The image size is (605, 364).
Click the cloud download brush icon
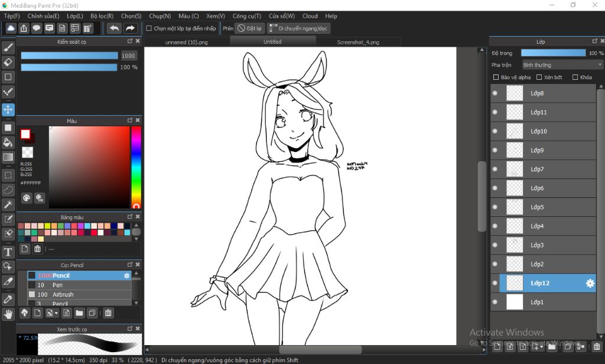(25, 313)
